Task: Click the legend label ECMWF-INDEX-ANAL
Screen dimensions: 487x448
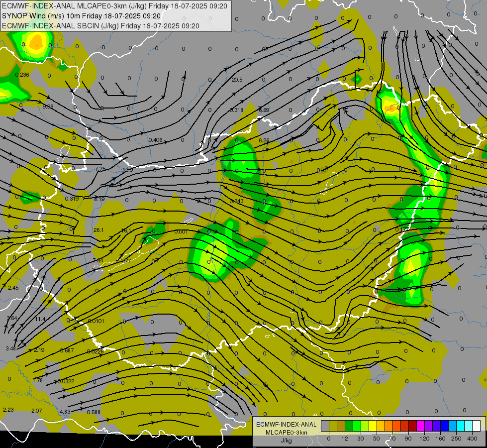Action: click(x=286, y=425)
